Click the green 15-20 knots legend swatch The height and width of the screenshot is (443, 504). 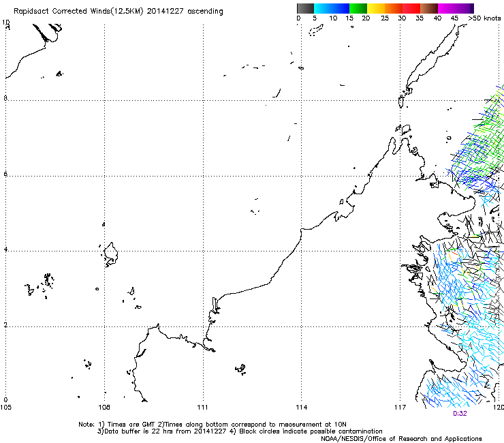coord(358,8)
